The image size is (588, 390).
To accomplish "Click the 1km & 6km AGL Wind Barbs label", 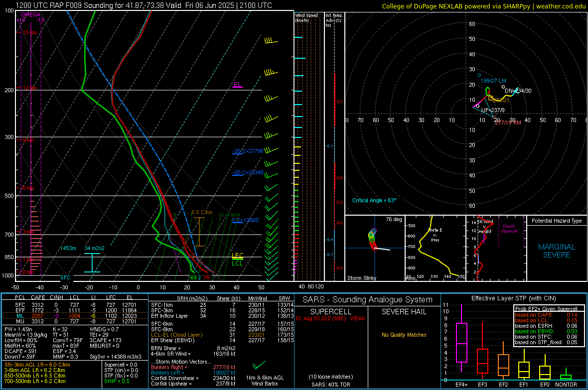I will tap(265, 381).
